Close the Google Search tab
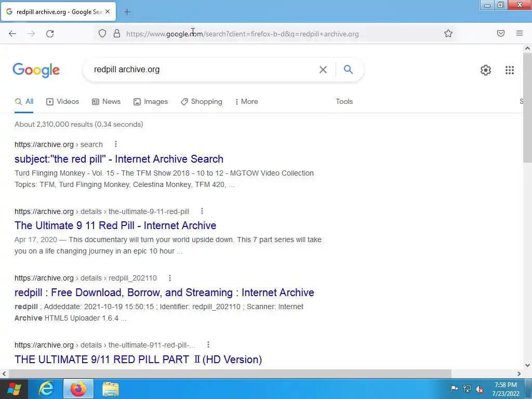 (108, 11)
